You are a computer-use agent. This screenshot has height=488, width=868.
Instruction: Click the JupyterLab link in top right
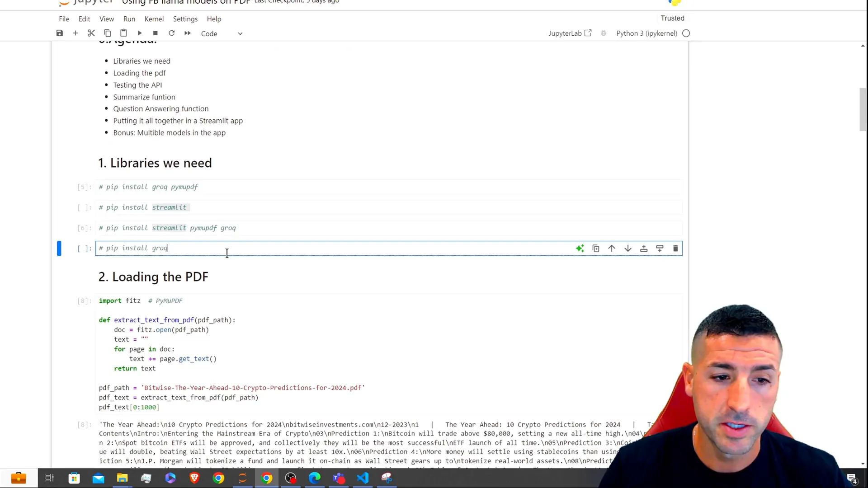coord(568,33)
